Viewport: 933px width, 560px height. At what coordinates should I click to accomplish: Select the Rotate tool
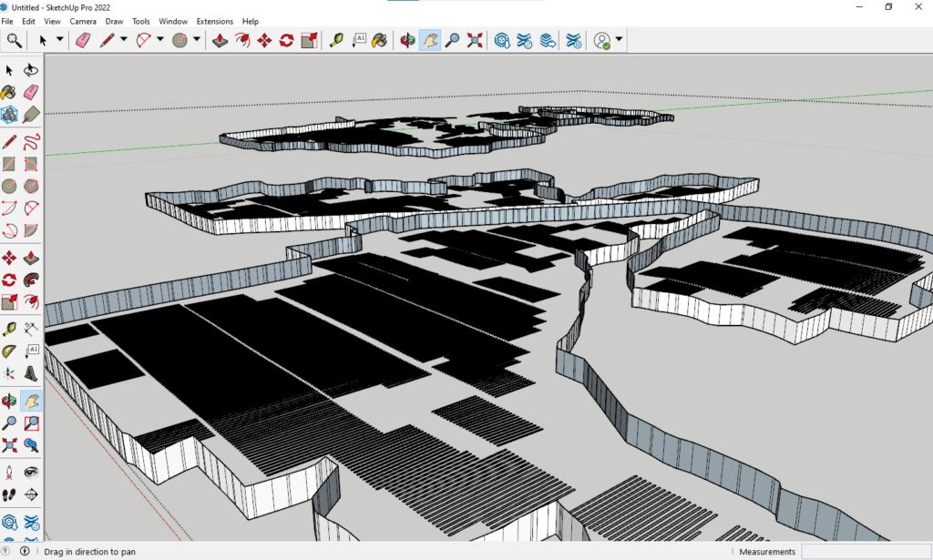pyautogui.click(x=286, y=39)
